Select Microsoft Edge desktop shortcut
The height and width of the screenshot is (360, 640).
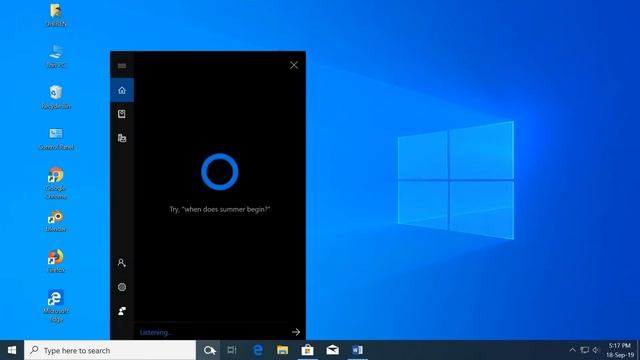tap(56, 306)
